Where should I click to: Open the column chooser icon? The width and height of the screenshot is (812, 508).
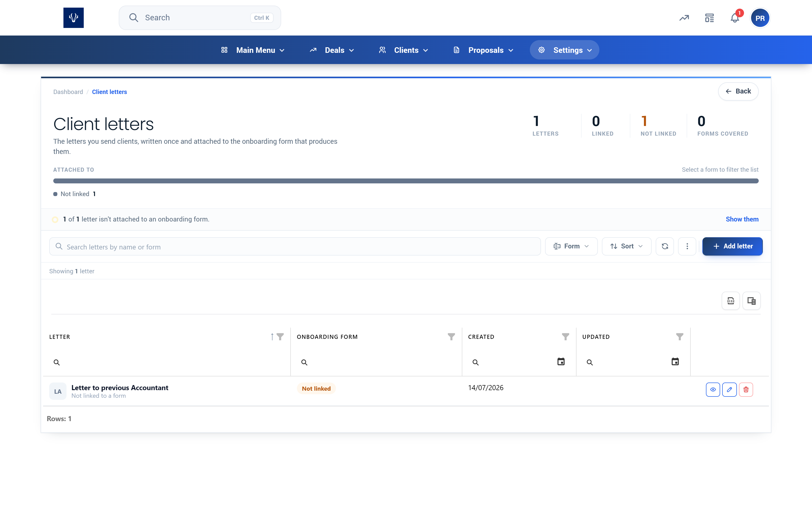(752, 301)
